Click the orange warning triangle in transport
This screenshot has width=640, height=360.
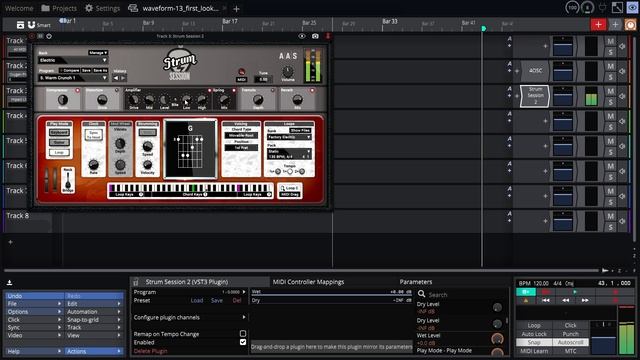coord(526,300)
